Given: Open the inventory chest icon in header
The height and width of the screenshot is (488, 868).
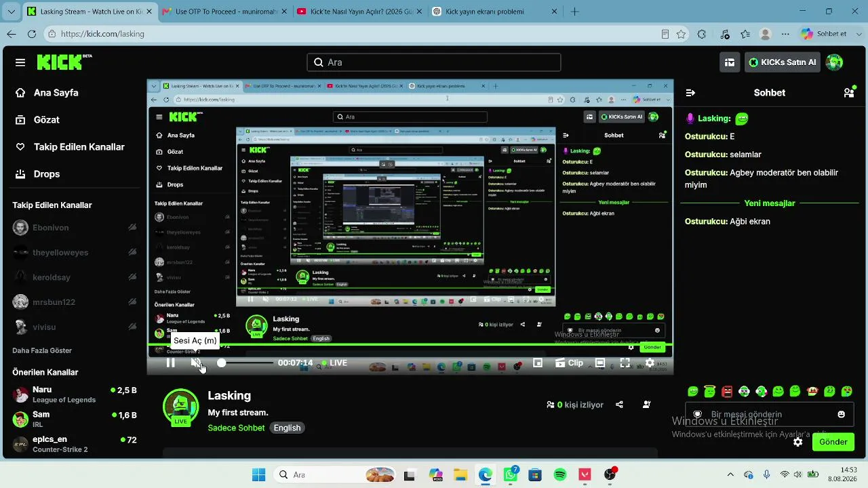Looking at the screenshot, I should pyautogui.click(x=730, y=62).
